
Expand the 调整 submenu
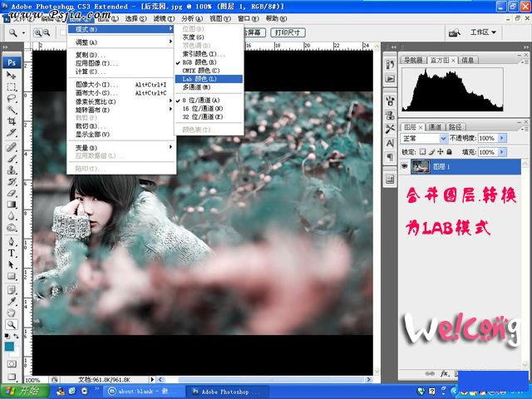pyautogui.click(x=121, y=42)
